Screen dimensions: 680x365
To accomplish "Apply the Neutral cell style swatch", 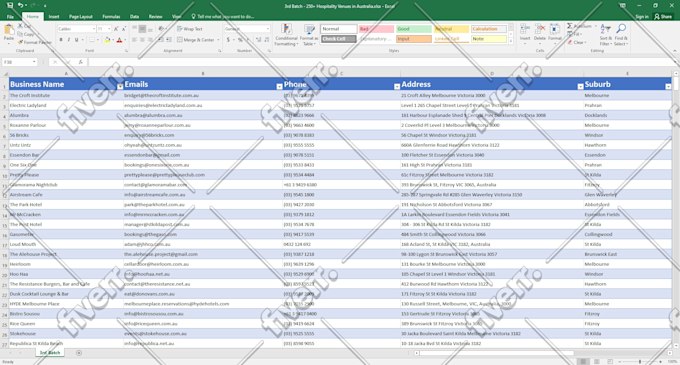I will coord(451,29).
